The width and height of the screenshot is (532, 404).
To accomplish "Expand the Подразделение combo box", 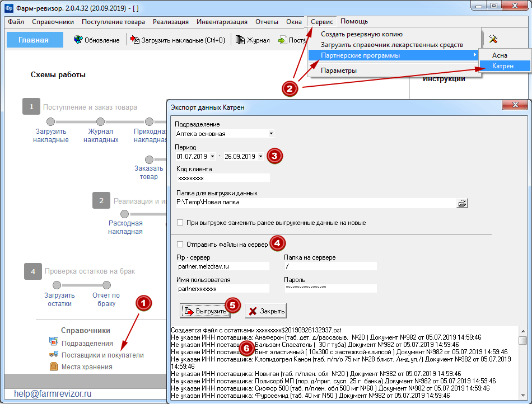I will point(271,134).
